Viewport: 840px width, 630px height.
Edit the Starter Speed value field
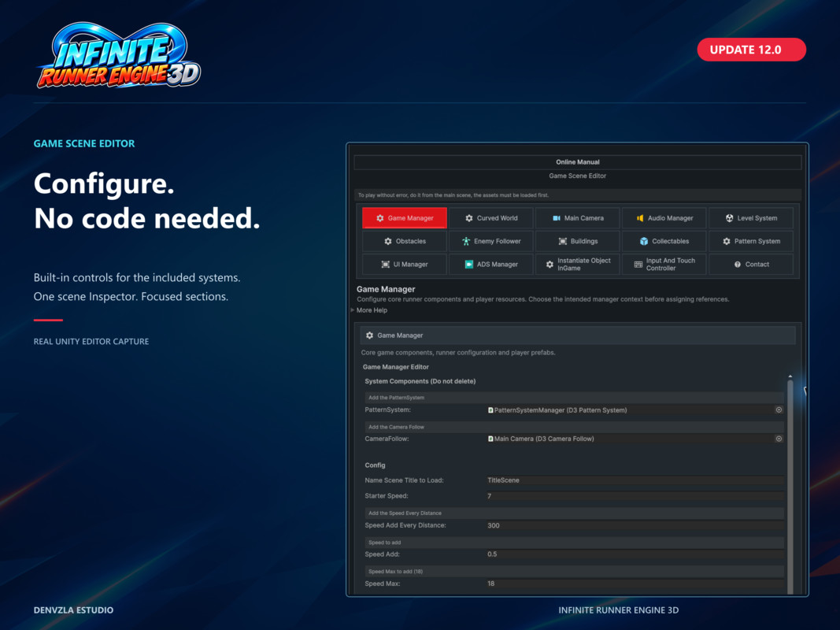click(x=635, y=496)
